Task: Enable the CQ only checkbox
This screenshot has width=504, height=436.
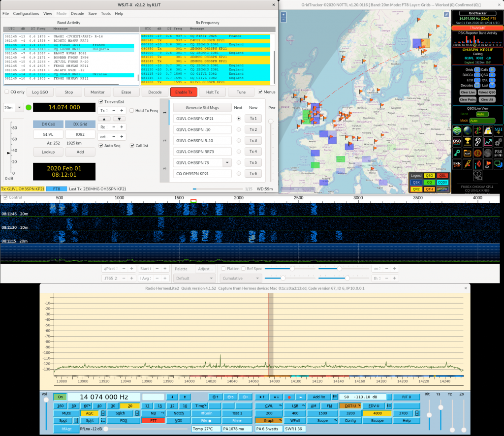Action: (7, 92)
